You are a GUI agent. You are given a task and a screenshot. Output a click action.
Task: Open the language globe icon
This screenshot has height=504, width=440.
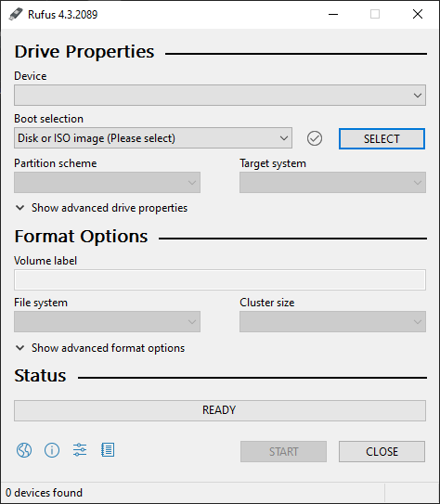click(24, 450)
